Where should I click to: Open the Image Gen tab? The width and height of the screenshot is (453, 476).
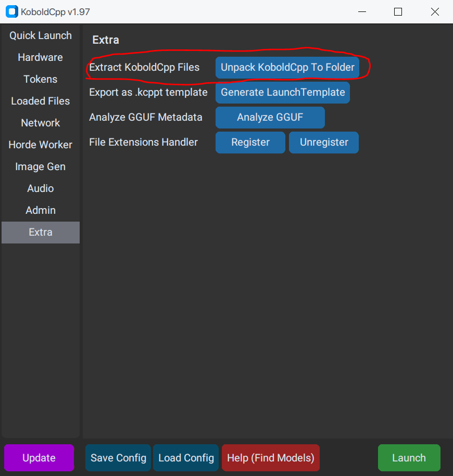(41, 166)
